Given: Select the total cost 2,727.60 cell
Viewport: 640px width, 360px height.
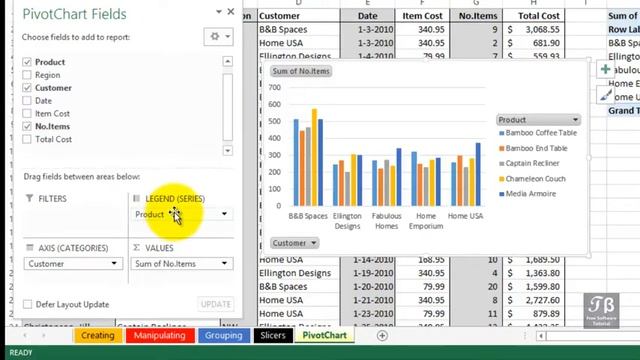Looking at the screenshot, I should coord(534,300).
